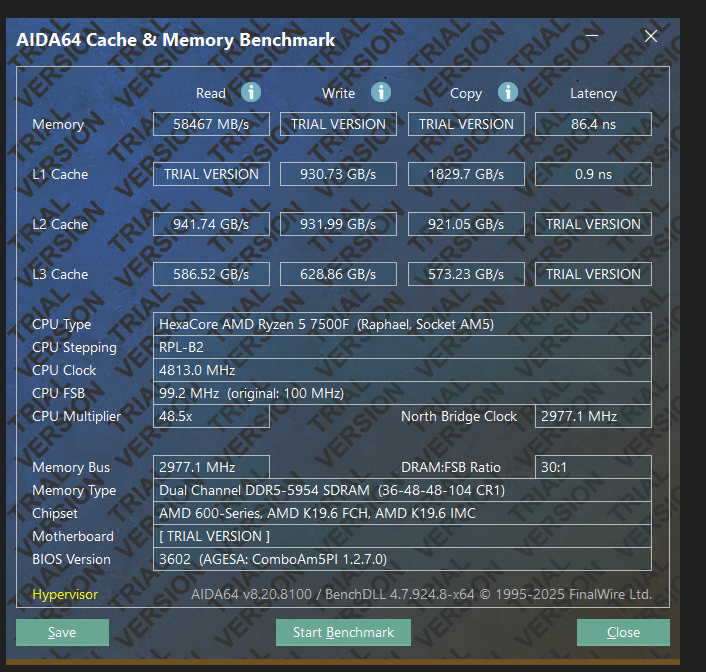The height and width of the screenshot is (672, 706).
Task: Click the Close button at bottom
Action: point(623,632)
